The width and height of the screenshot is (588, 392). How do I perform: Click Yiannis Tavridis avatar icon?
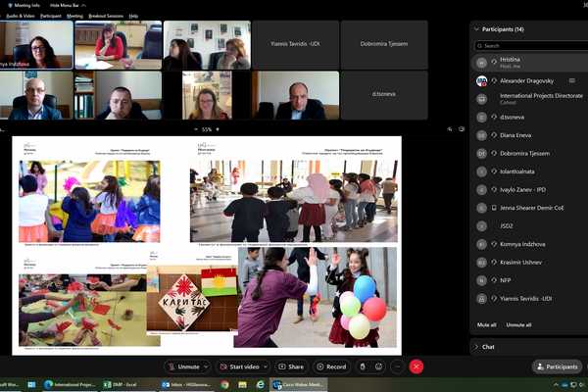pos(481,299)
